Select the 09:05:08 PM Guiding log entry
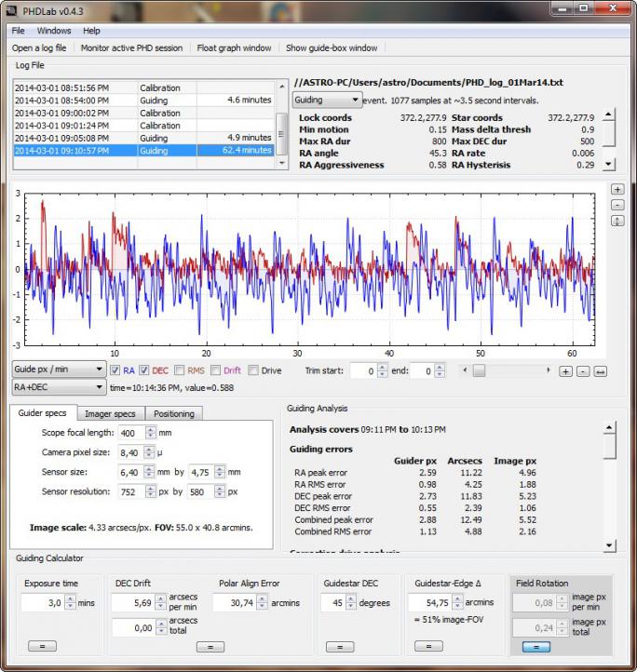637x672 pixels. pyautogui.click(x=143, y=138)
